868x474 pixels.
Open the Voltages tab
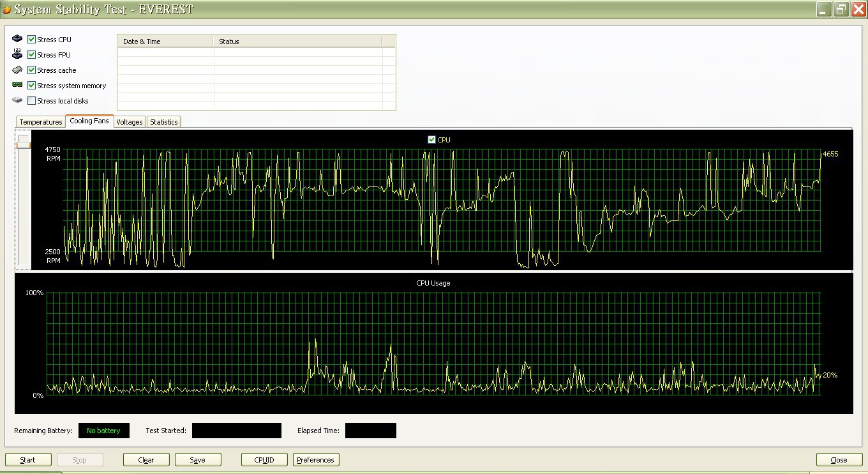130,122
